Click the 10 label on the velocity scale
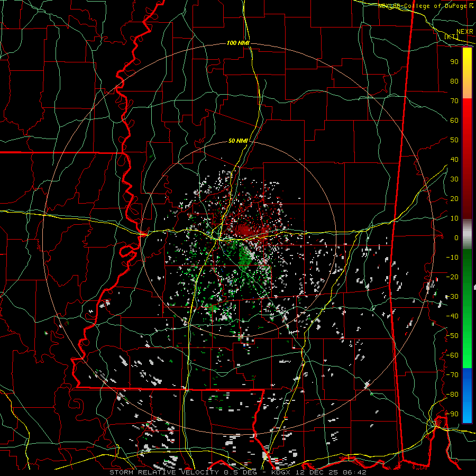This screenshot has height=476, width=476. (x=454, y=218)
